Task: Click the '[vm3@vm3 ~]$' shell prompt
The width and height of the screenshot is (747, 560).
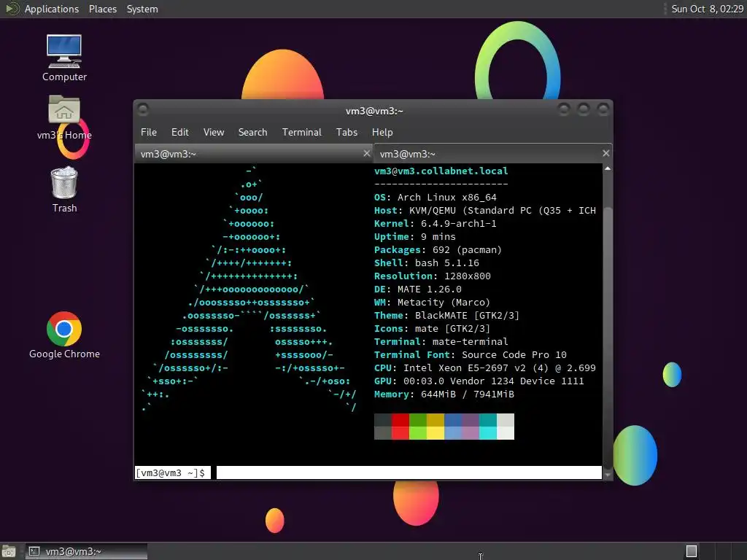Action: [171, 472]
